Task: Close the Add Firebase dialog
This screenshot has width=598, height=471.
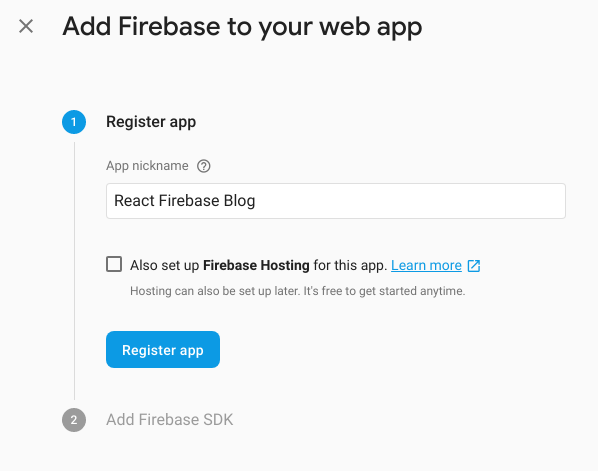Action: (26, 26)
